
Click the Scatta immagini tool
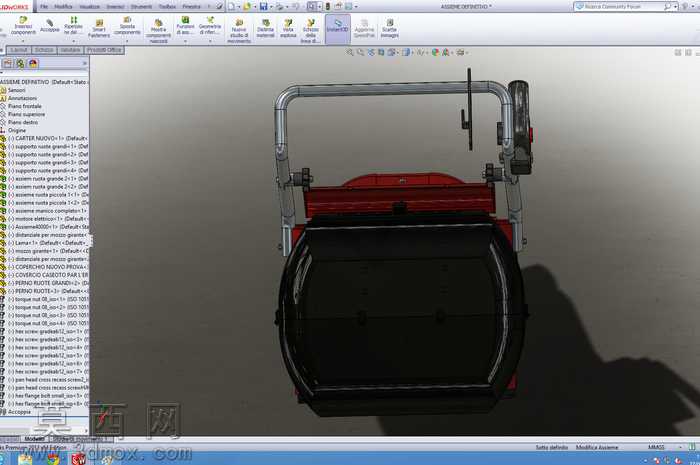389,28
